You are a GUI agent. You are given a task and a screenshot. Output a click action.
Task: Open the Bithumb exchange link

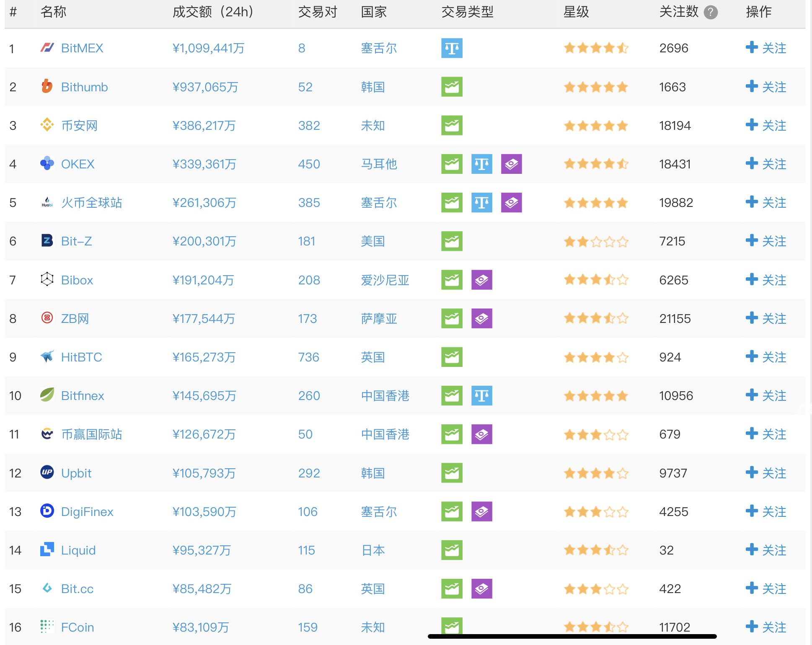pyautogui.click(x=84, y=87)
